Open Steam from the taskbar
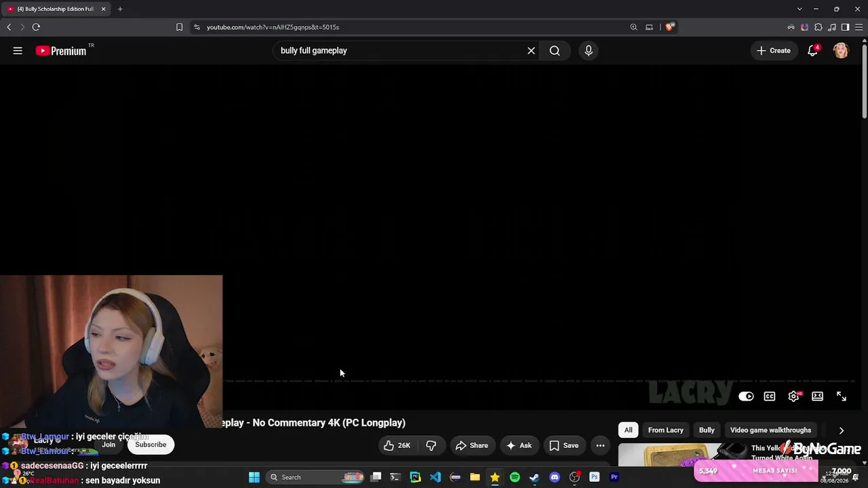This screenshot has width=868, height=488. click(534, 477)
